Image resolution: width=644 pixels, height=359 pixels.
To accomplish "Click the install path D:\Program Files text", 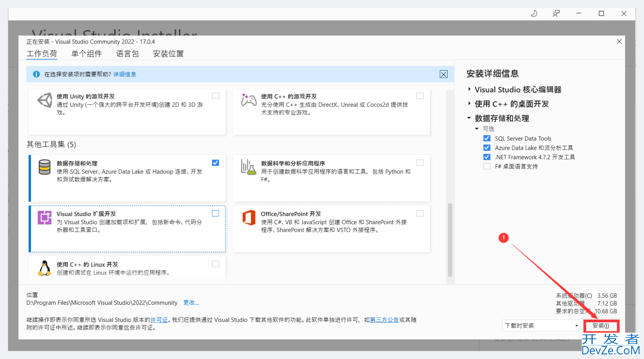I will tap(102, 303).
